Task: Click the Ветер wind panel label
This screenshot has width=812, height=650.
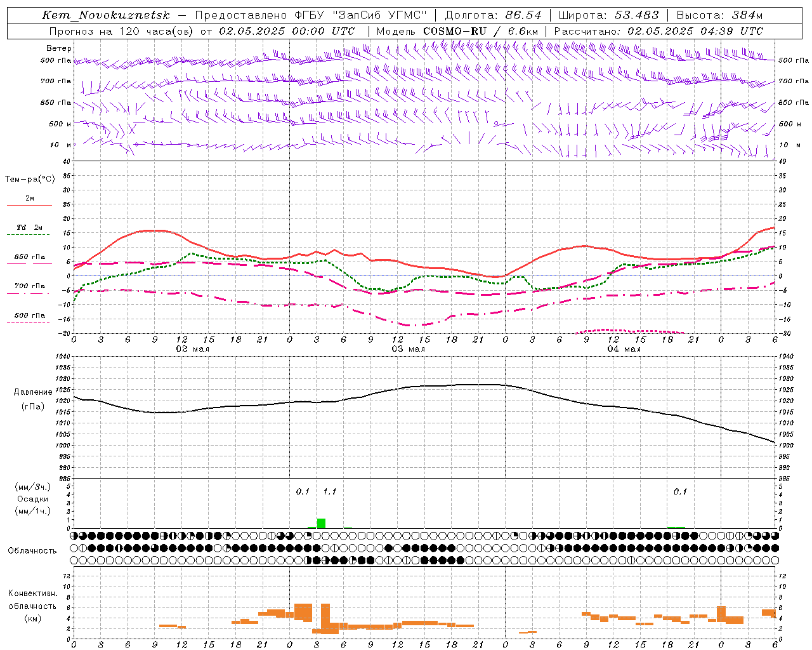Action: pyautogui.click(x=59, y=48)
